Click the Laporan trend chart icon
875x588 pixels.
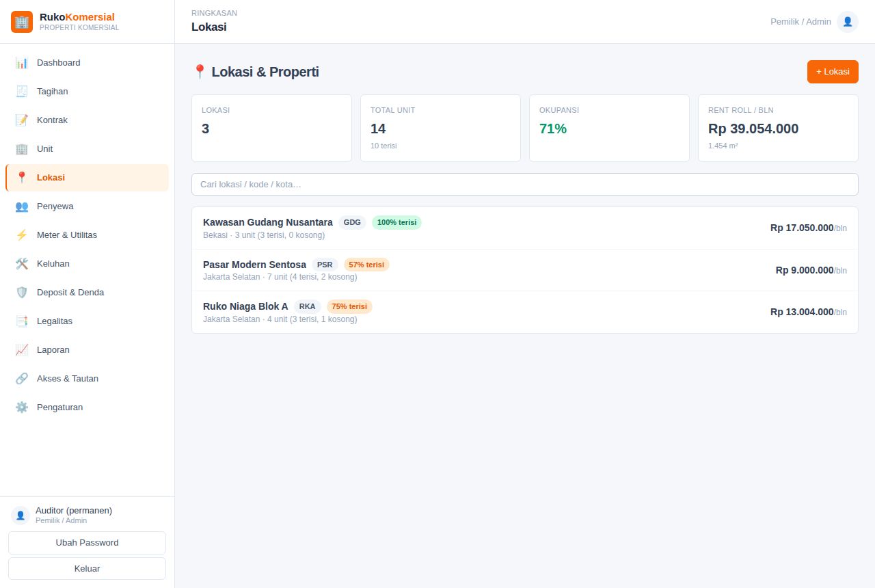point(22,350)
